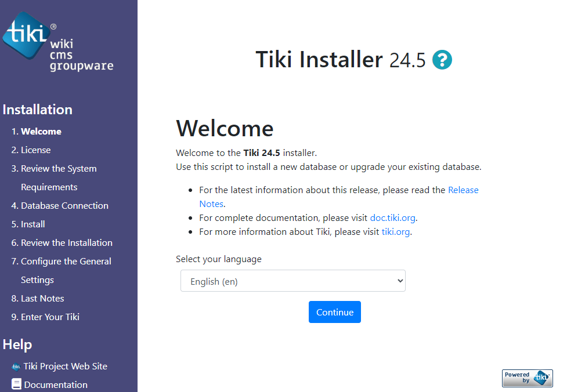
Task: Open the Documentation help link
Action: tap(56, 385)
